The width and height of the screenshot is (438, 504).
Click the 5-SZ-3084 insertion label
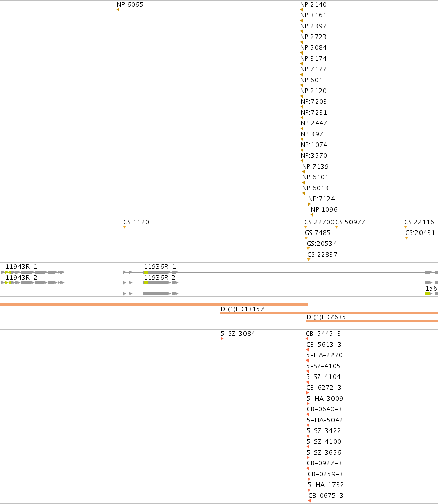point(238,334)
